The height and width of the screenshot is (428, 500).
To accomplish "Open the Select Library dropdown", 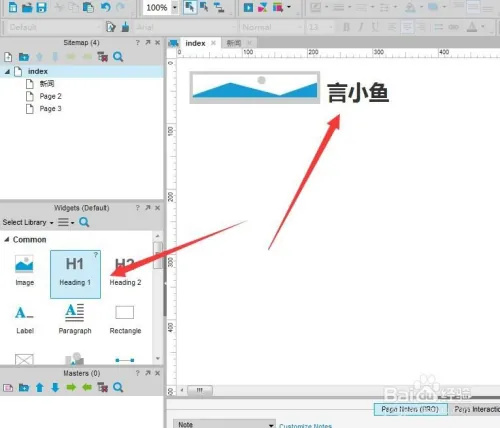I will pyautogui.click(x=28, y=222).
